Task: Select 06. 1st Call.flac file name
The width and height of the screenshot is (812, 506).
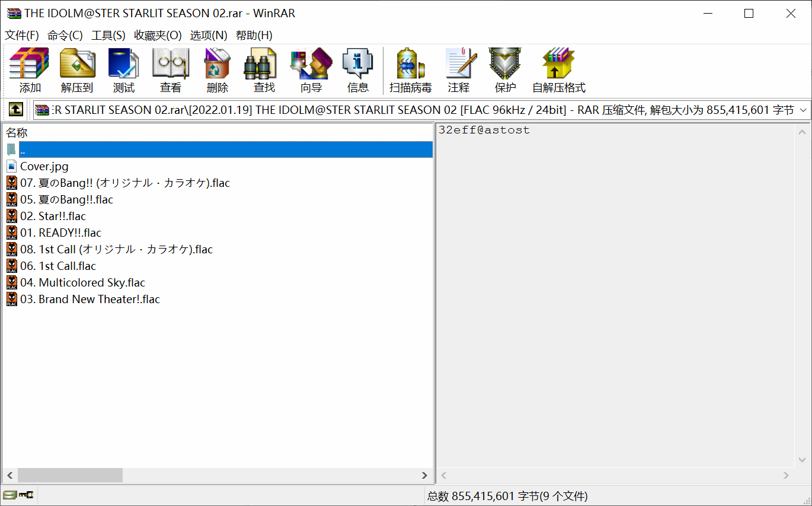Action: point(58,266)
